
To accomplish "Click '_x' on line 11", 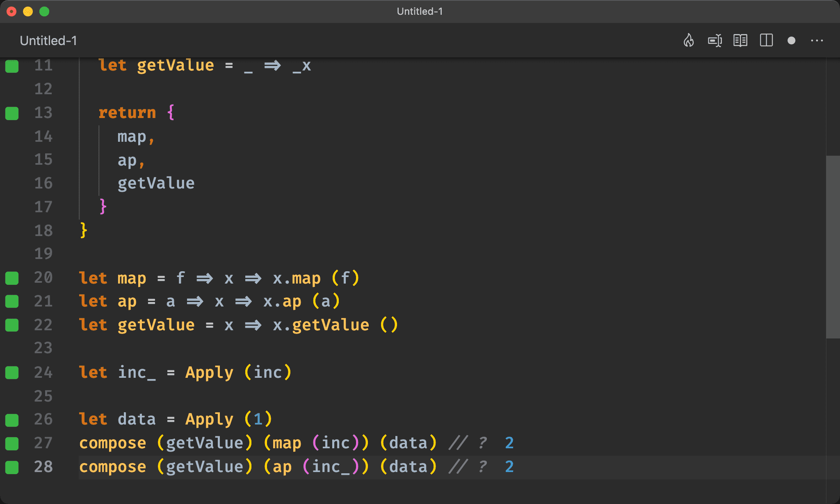I will coord(301,66).
